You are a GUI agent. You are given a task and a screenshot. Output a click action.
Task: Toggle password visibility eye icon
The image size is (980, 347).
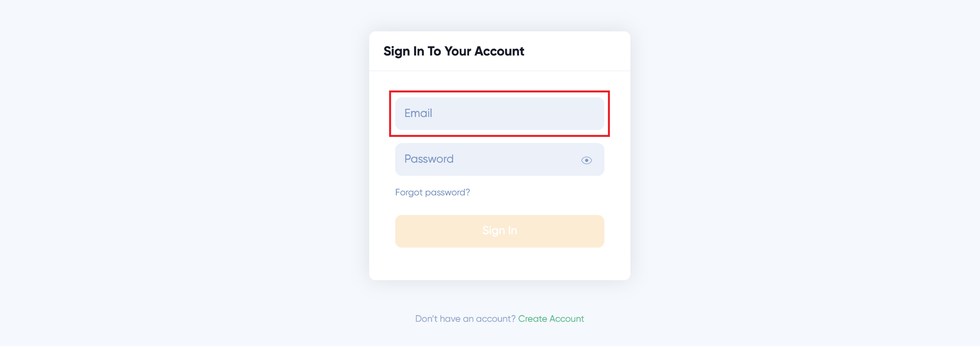click(x=586, y=160)
